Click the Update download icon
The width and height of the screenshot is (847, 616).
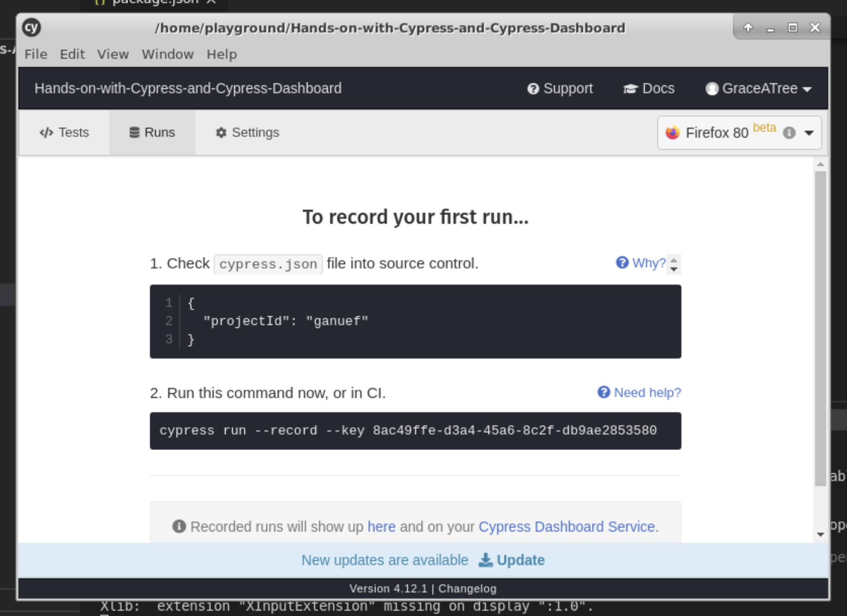point(485,560)
